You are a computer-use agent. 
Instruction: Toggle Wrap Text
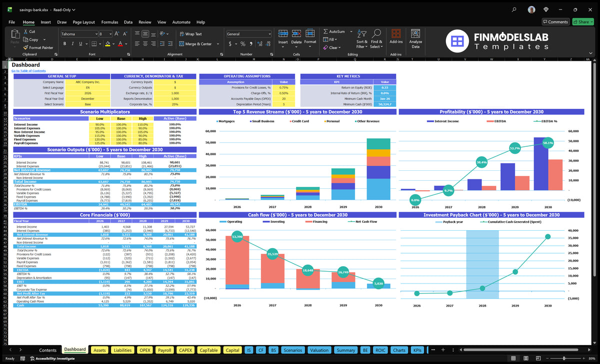pos(190,34)
